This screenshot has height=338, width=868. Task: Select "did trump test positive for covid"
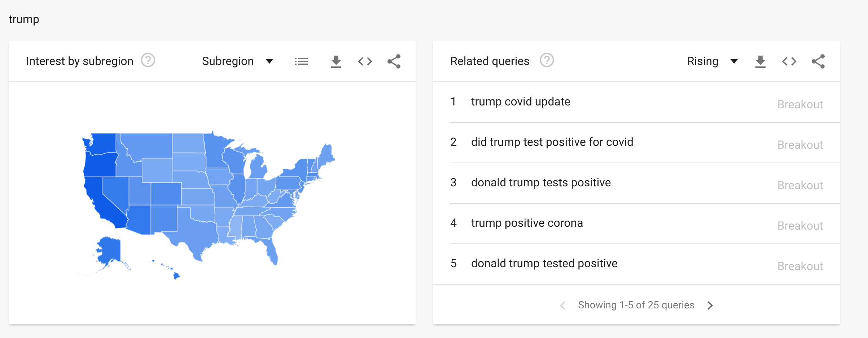(x=552, y=142)
